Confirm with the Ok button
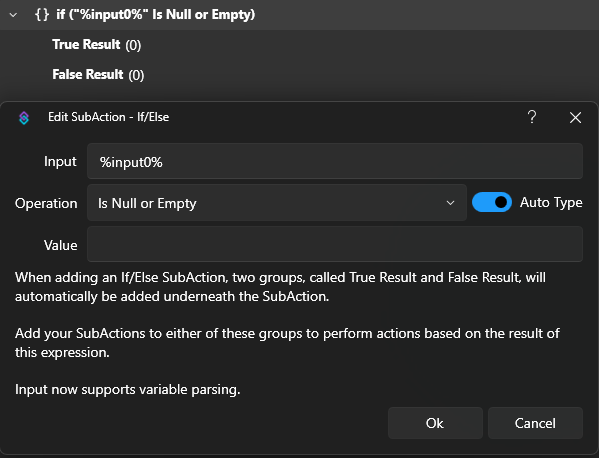The height and width of the screenshot is (458, 599). pyautogui.click(x=435, y=423)
